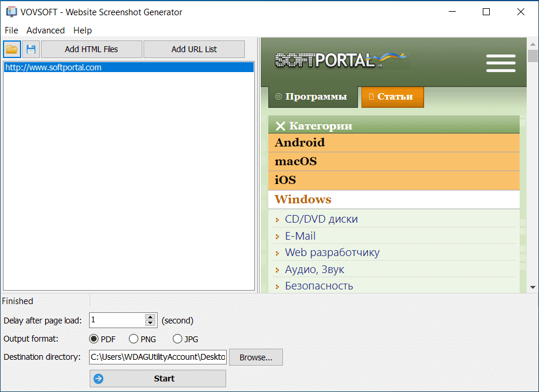Decrease the delay after page load

coord(150,323)
